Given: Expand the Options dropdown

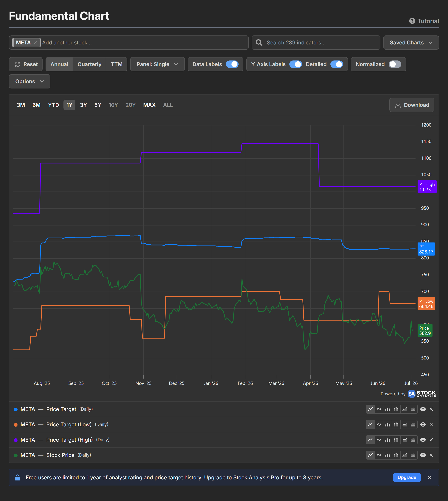Looking at the screenshot, I should click(29, 82).
